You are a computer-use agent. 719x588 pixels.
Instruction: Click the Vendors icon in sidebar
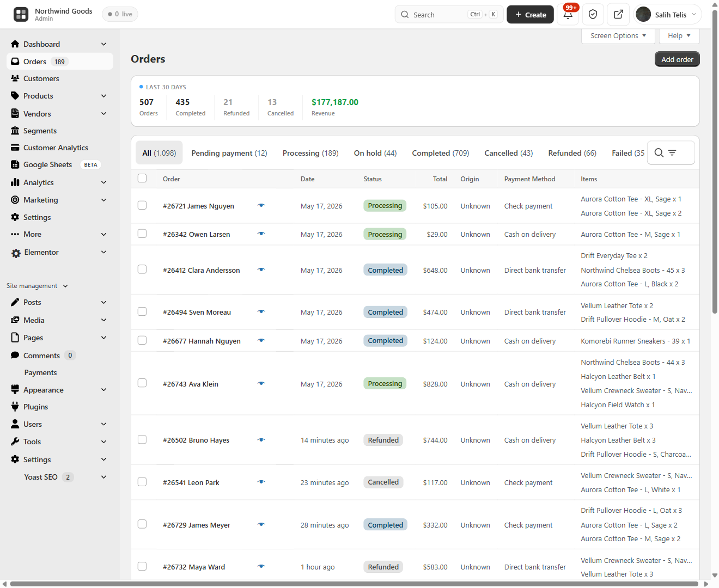(x=15, y=114)
